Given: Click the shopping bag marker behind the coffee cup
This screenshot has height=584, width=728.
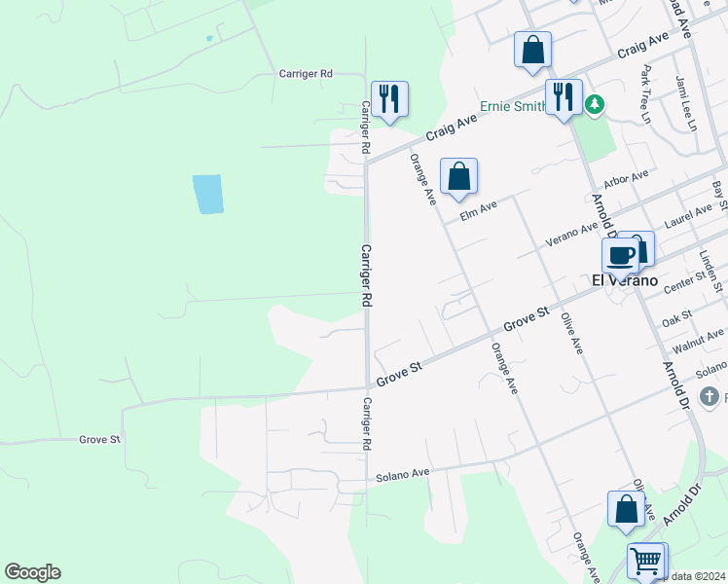Looking at the screenshot, I should click(x=645, y=249).
